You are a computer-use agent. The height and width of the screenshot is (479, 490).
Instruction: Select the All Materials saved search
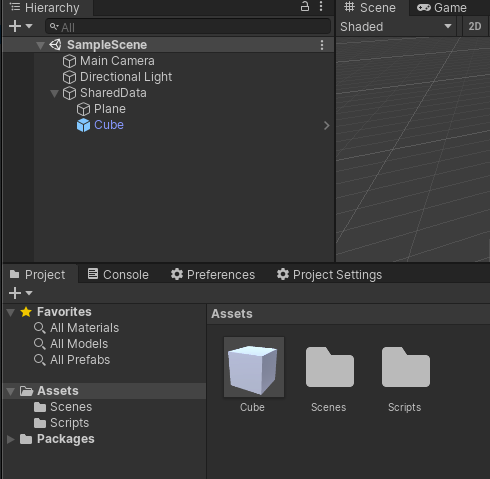point(84,328)
